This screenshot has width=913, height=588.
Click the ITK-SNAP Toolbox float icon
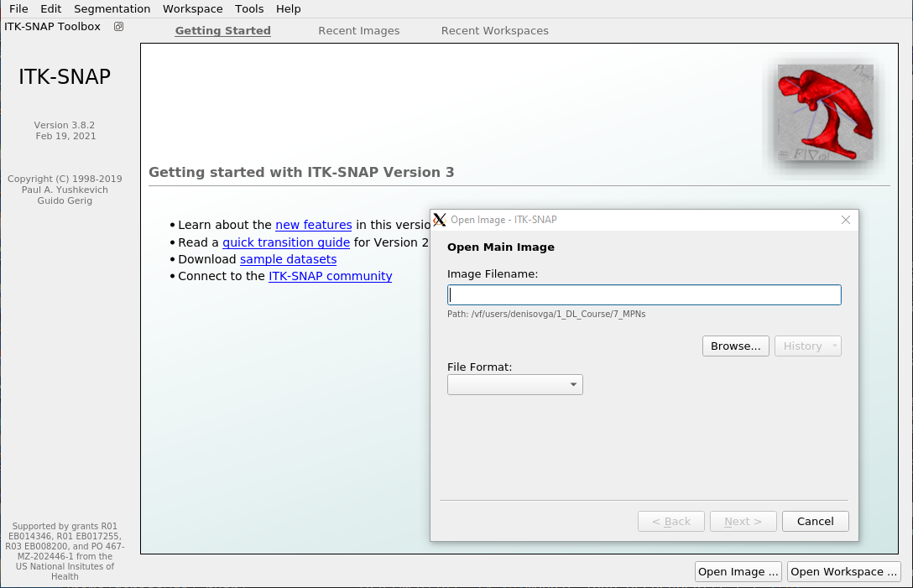(118, 27)
